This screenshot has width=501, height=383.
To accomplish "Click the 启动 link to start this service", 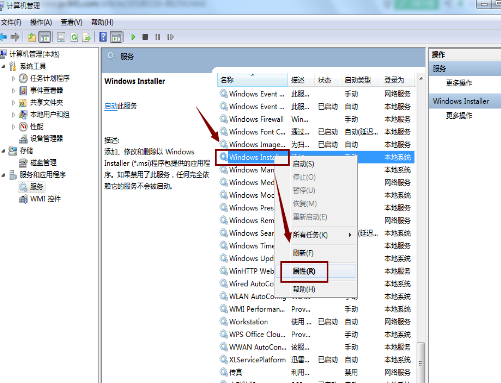I will pos(111,106).
